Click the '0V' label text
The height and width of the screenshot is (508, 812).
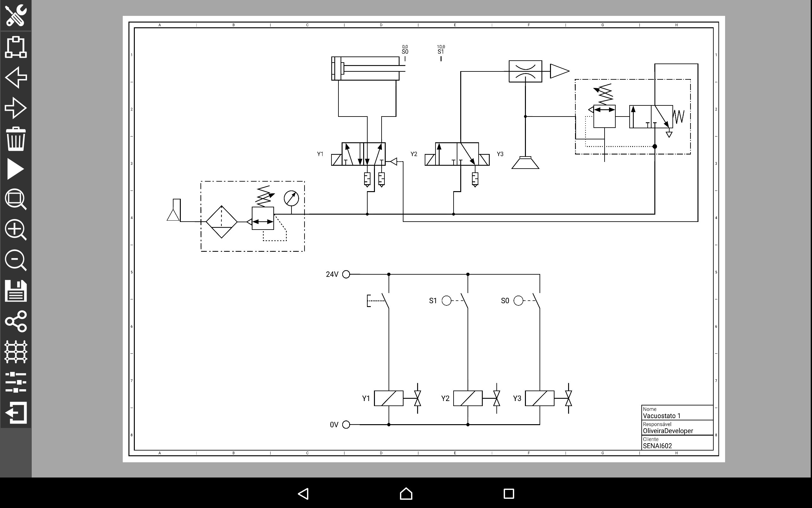(334, 425)
